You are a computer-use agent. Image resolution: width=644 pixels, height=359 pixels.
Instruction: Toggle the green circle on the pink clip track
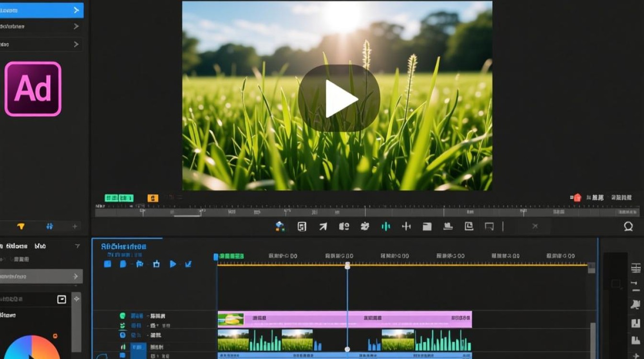[122, 316]
